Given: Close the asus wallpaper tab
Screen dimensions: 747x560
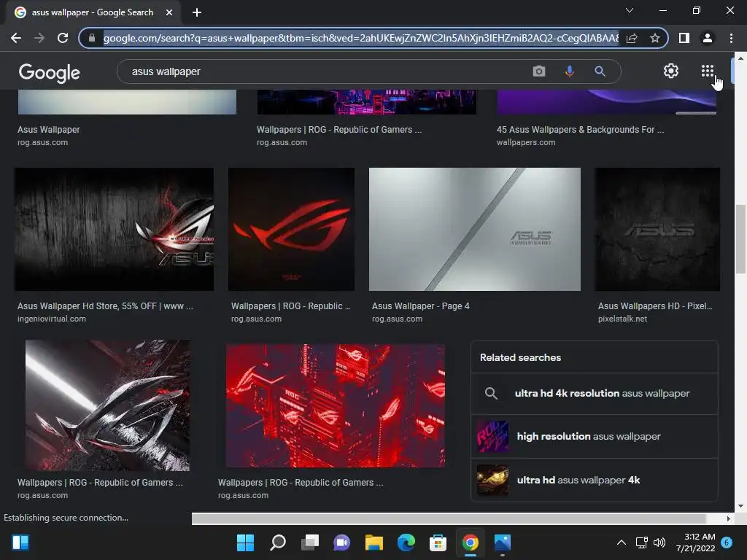Looking at the screenshot, I should 169,12.
